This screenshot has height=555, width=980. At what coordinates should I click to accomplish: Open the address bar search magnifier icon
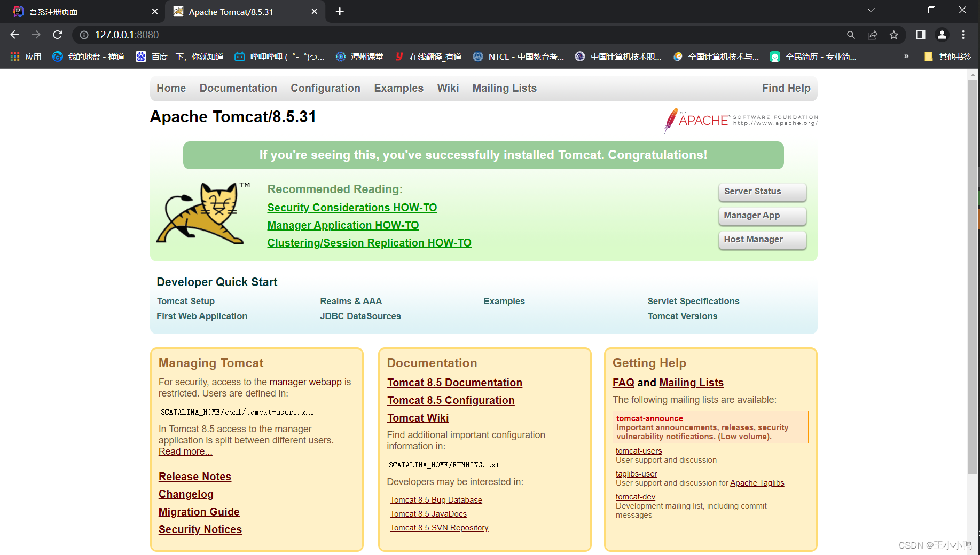pyautogui.click(x=851, y=35)
